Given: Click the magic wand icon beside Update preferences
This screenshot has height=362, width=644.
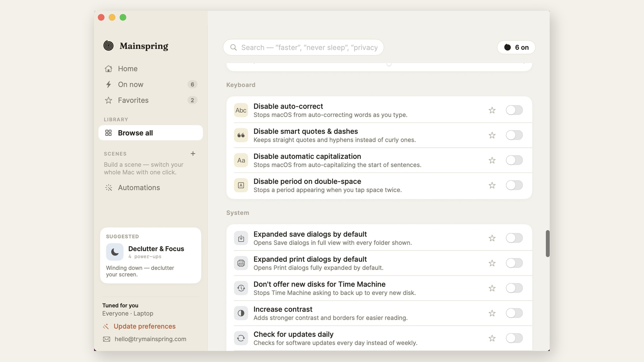Looking at the screenshot, I should point(106,326).
